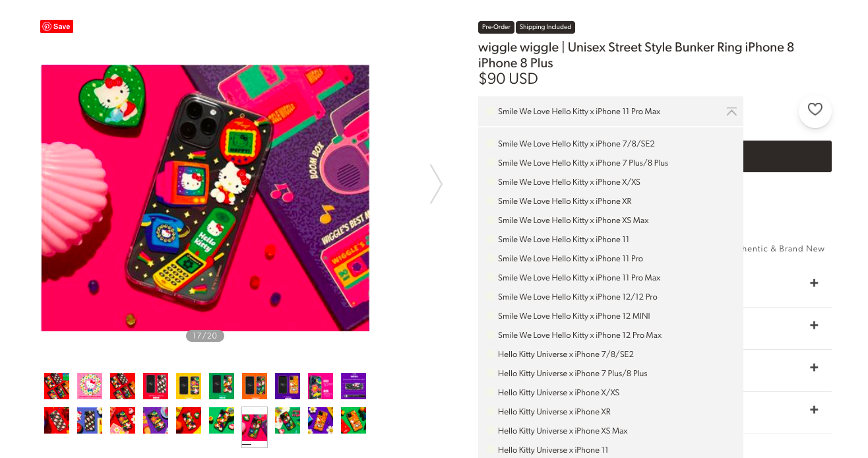Image resolution: width=868 pixels, height=458 pixels.
Task: Pick Hello Kitty Universe x iPhone X/XS option
Action: click(x=611, y=393)
